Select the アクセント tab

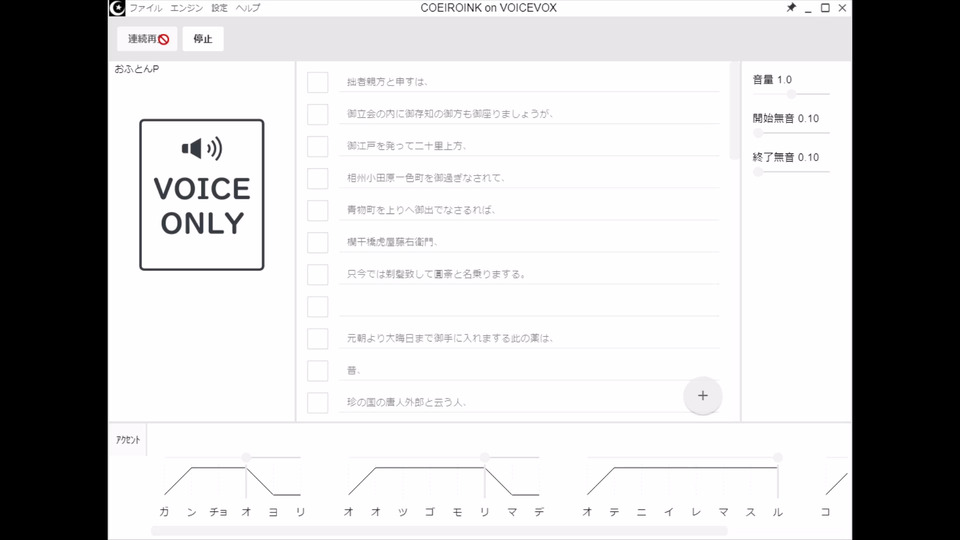(128, 440)
